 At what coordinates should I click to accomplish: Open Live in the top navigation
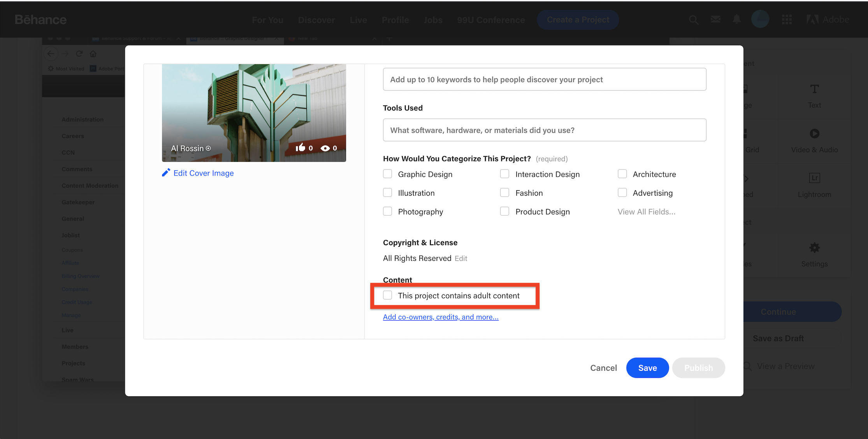click(358, 20)
